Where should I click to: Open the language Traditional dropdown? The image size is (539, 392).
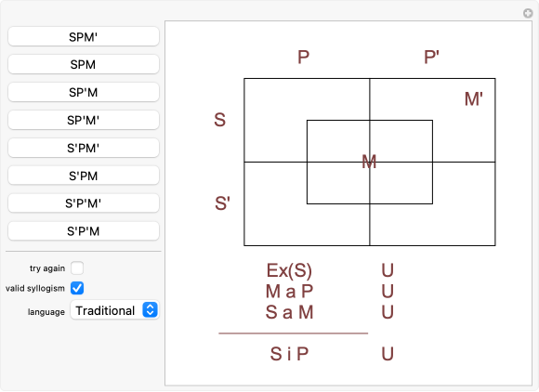(114, 310)
